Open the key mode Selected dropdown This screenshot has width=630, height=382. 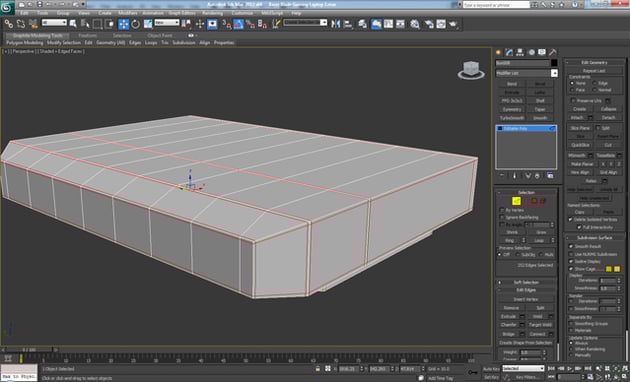click(x=524, y=368)
